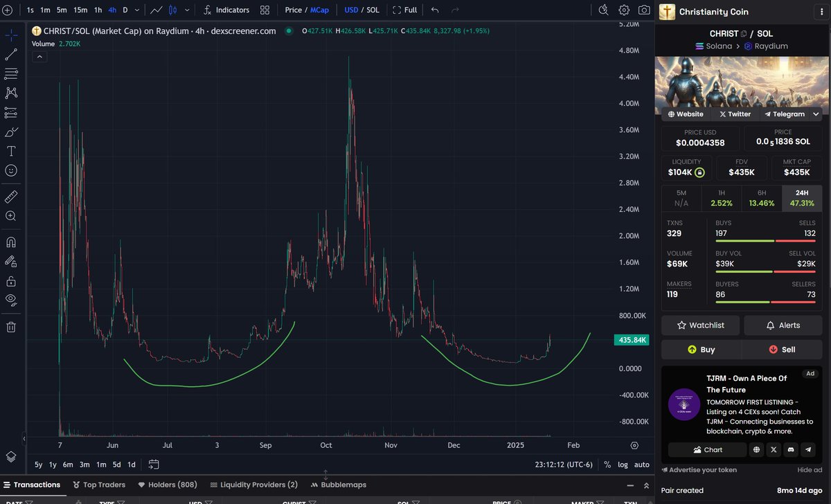Open the emoji icons tool
831x504 pixels.
[11, 170]
